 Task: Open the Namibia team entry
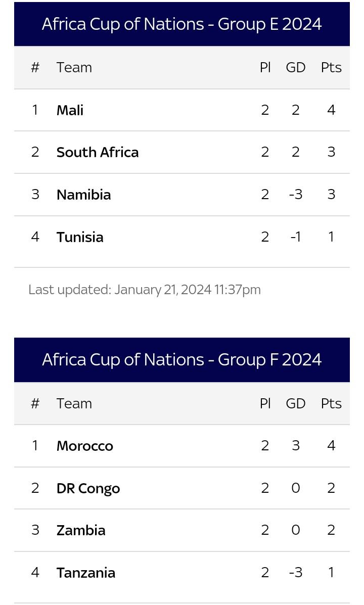[x=84, y=195]
